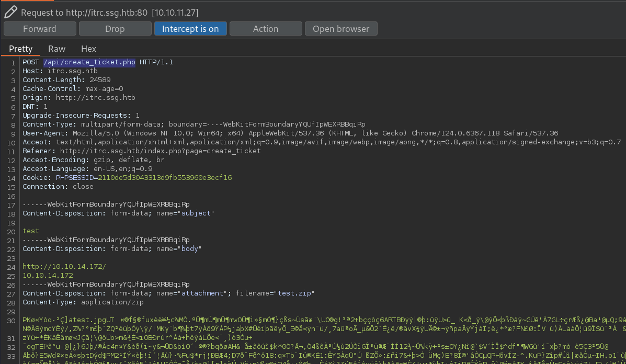Switch to the Raw tab
The width and height of the screenshot is (626, 364).
56,49
